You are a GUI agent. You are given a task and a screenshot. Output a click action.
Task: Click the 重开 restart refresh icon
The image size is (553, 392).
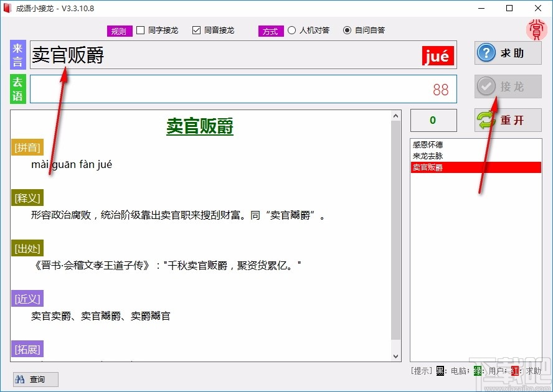click(x=487, y=120)
